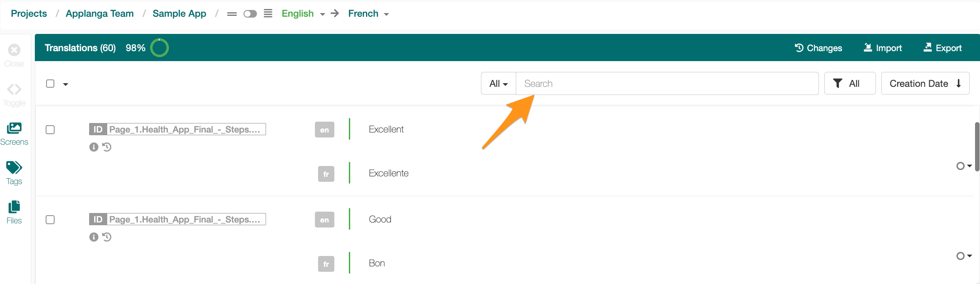The height and width of the screenshot is (284, 980).
Task: Open the French target language dropdown
Action: (368, 14)
